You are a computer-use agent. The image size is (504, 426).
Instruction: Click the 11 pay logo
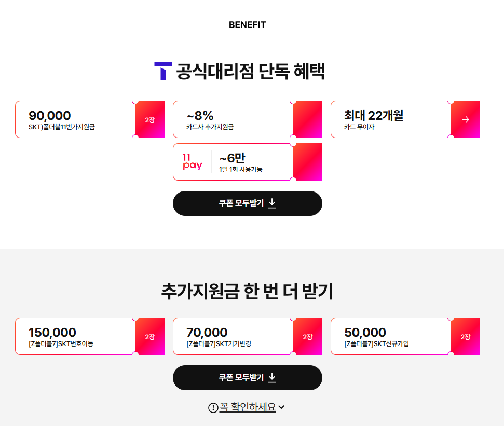[x=192, y=161]
